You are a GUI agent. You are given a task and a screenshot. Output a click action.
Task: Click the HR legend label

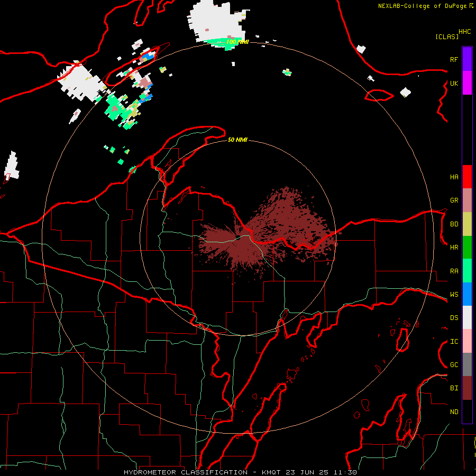pos(454,248)
